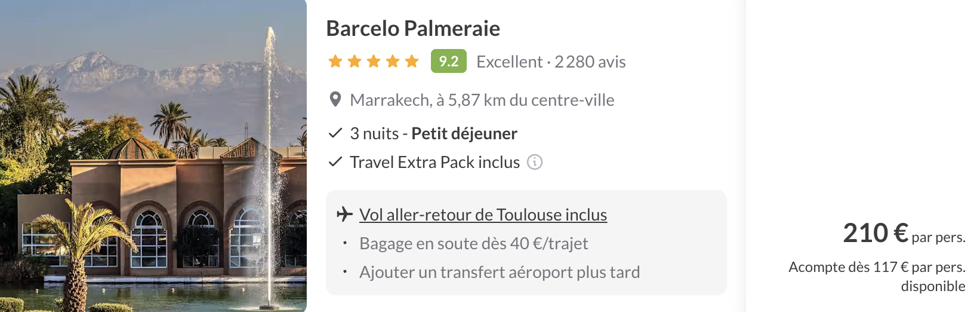Open the Vol aller-retour de Toulouse link
The width and height of the screenshot is (980, 312).
coord(483,215)
